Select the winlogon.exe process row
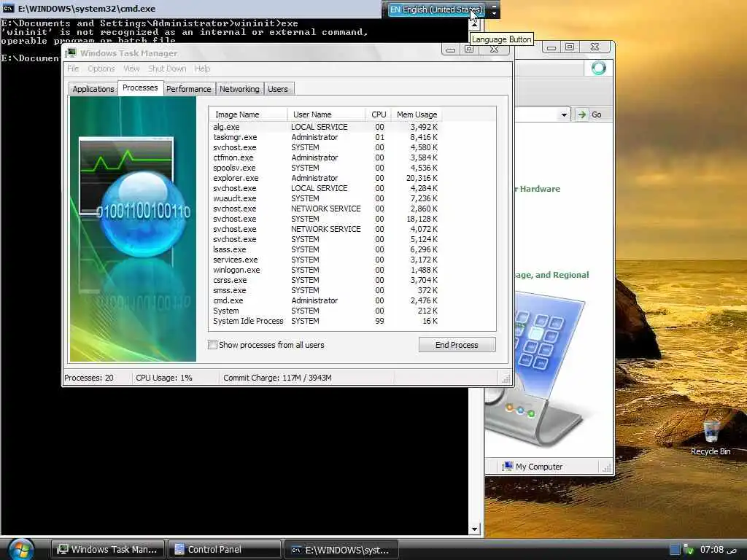The width and height of the screenshot is (747, 560). click(325, 270)
